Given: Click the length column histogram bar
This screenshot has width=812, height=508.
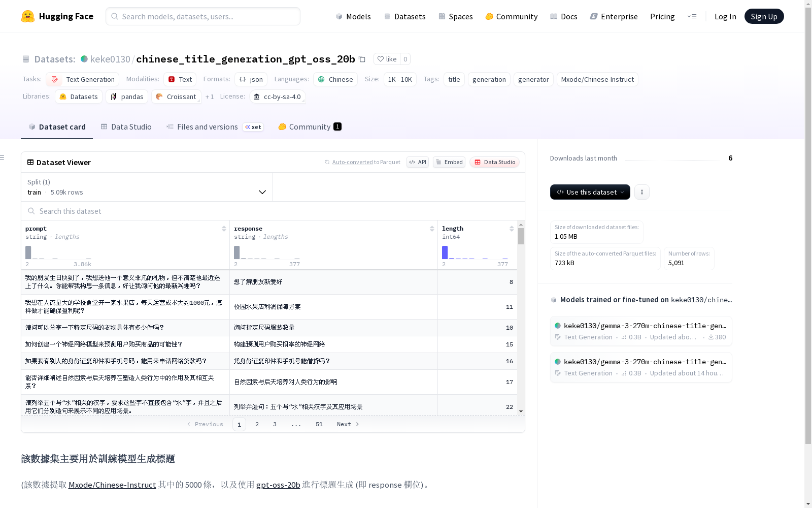Looking at the screenshot, I should [445, 252].
